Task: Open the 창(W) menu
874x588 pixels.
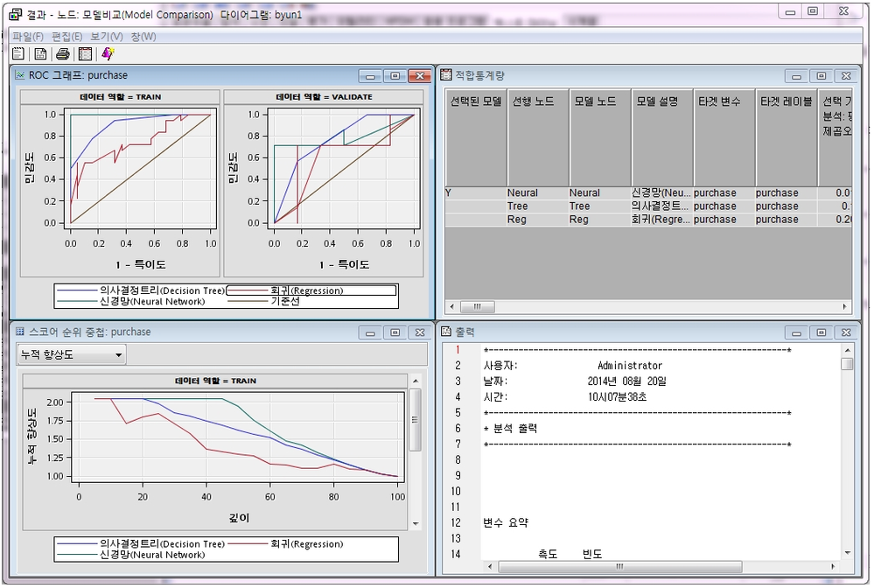Action: [x=143, y=36]
